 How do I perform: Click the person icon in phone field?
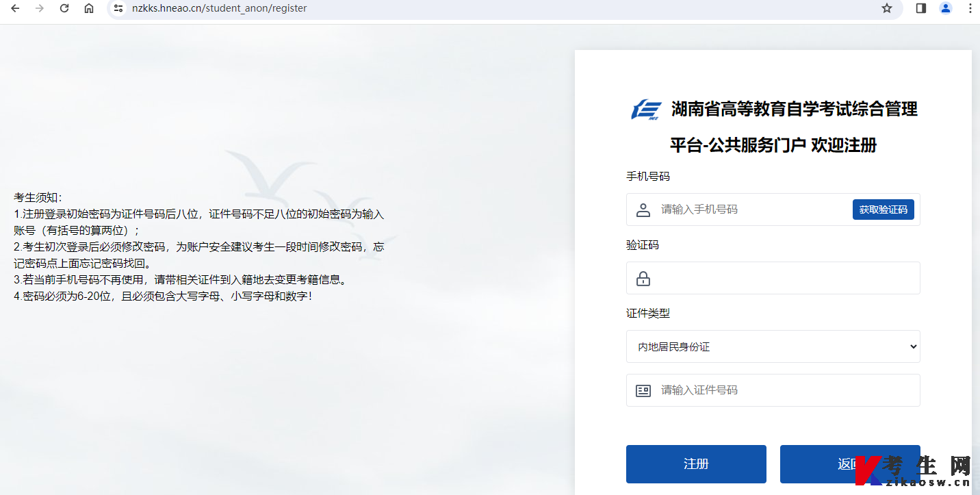[643, 210]
